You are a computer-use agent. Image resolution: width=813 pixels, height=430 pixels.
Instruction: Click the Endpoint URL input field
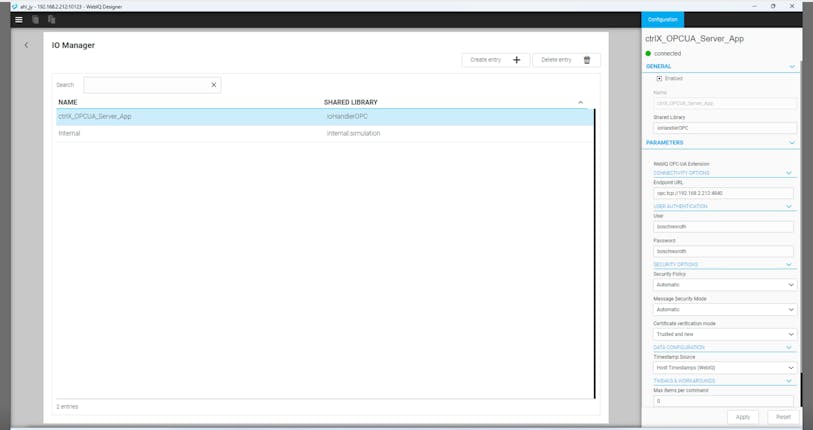click(x=724, y=193)
